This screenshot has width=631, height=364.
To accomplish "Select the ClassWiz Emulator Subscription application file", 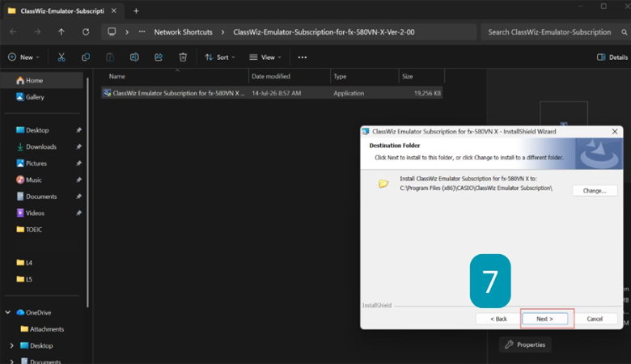I will (x=272, y=93).
